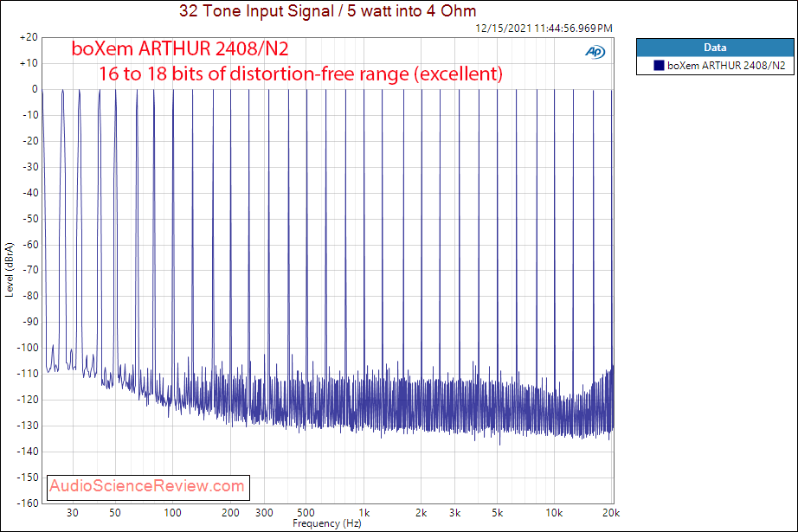Click the 2k tick label on frequency axis
This screenshot has height=532, width=798.
point(421,513)
